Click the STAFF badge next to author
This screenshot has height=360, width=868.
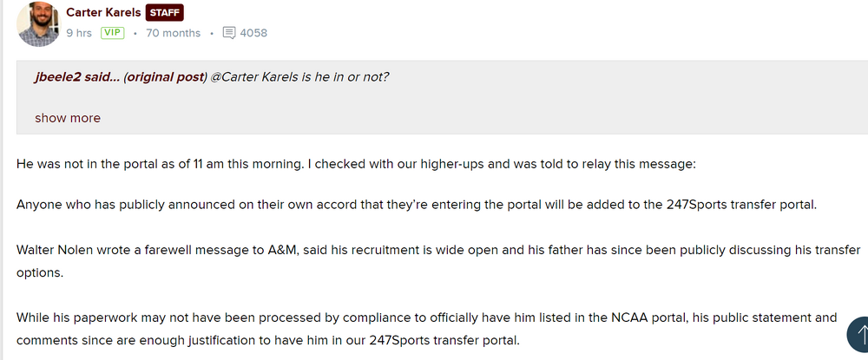(x=165, y=13)
